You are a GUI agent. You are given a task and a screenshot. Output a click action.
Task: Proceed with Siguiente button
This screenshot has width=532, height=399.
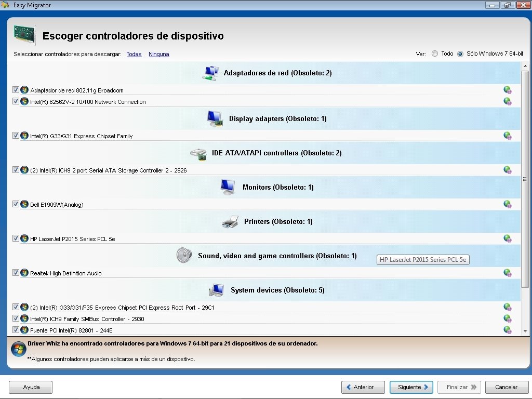[x=411, y=387]
